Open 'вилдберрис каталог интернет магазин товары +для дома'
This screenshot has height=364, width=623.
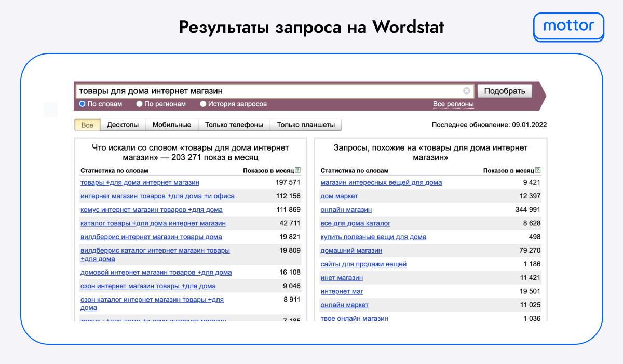[x=155, y=254]
